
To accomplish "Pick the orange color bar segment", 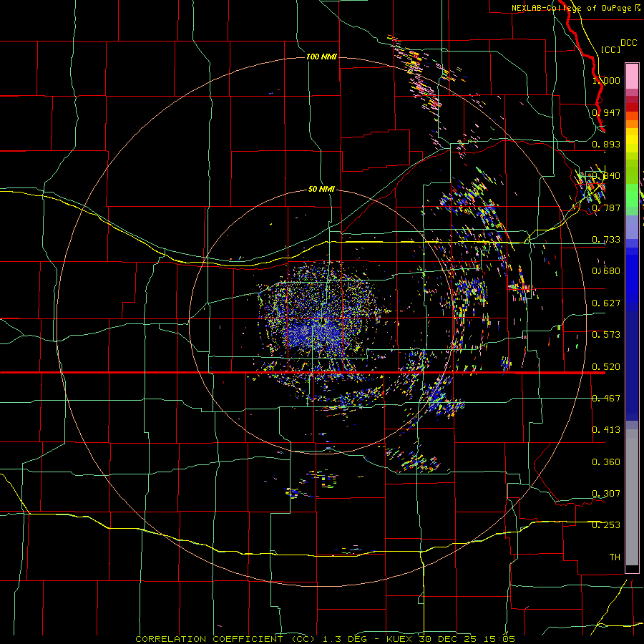I will (x=632, y=124).
